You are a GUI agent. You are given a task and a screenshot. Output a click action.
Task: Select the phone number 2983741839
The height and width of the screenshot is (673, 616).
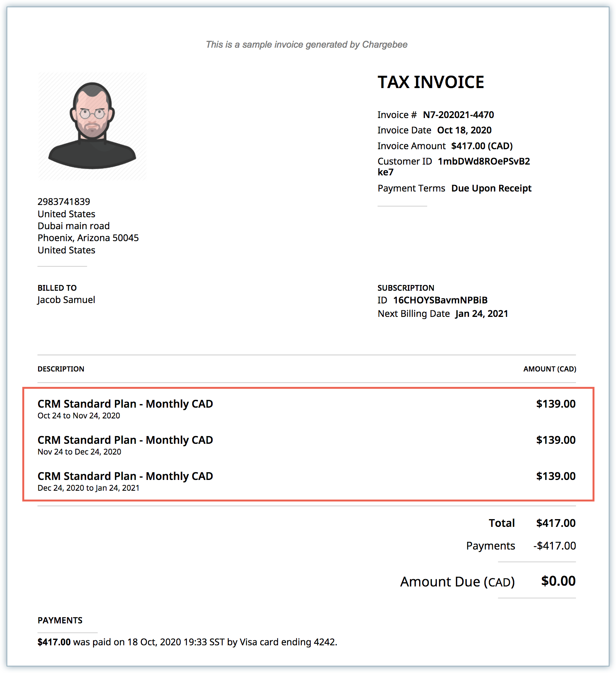click(x=64, y=202)
